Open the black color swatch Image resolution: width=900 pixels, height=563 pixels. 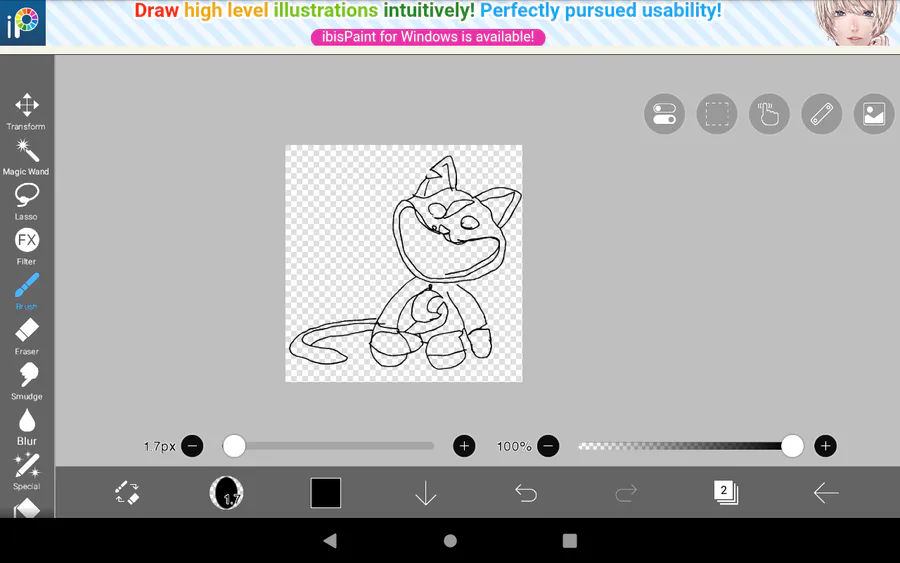click(x=325, y=492)
